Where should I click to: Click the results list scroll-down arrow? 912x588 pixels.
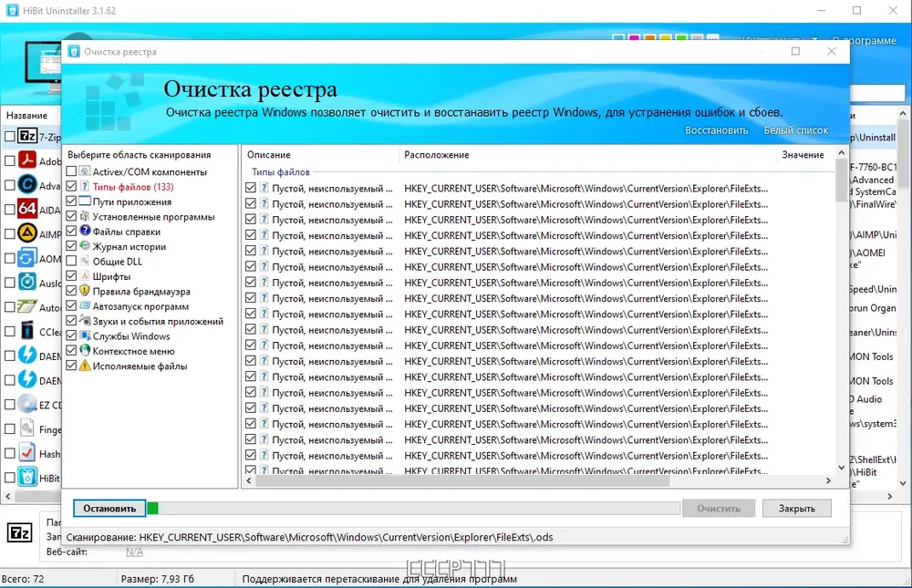[842, 468]
